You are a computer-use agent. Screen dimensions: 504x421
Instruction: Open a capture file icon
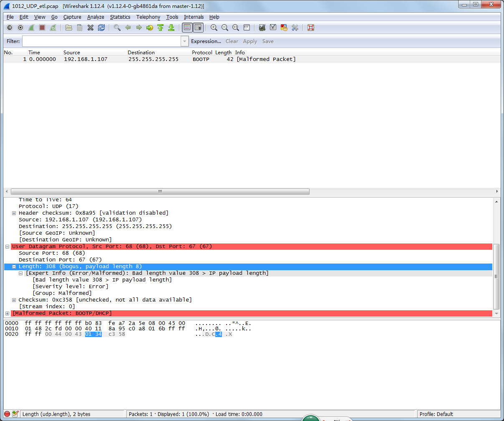pyautogui.click(x=69, y=28)
